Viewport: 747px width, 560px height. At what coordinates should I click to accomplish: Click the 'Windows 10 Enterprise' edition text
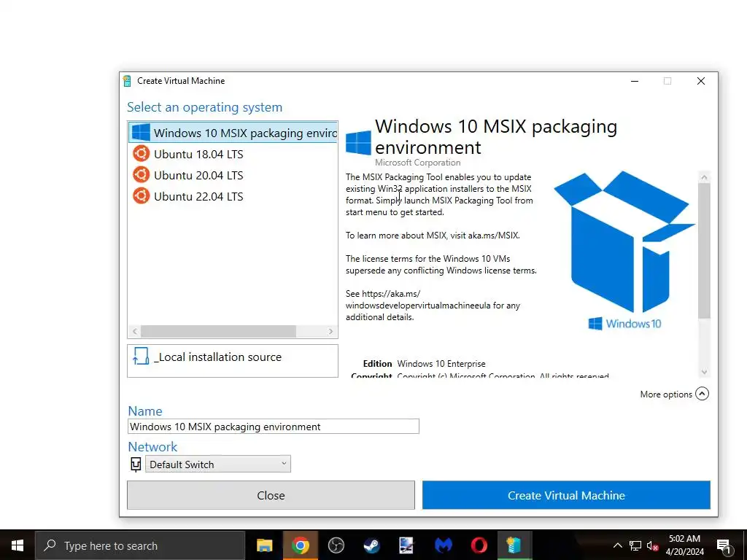coord(441,364)
